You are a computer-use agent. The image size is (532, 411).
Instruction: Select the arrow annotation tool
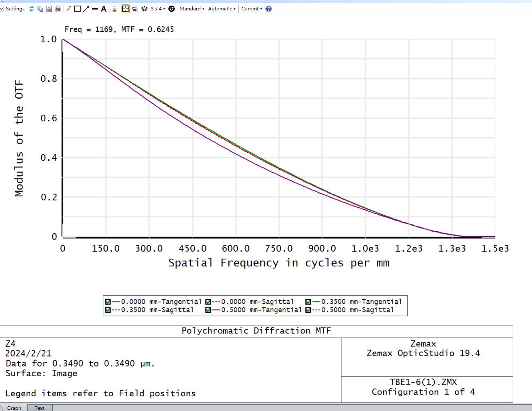(86, 9)
